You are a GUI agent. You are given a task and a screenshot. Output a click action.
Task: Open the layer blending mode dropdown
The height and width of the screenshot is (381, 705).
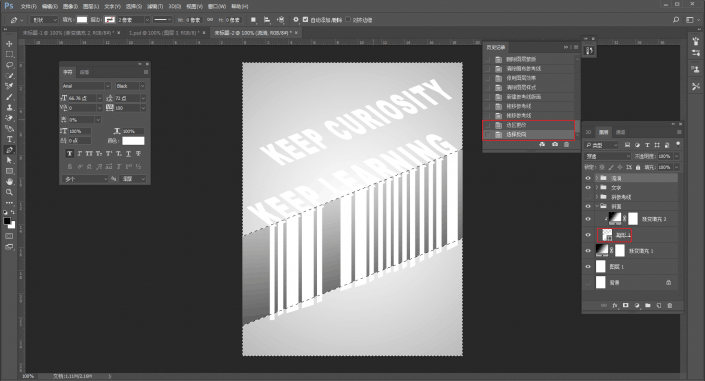pos(607,156)
